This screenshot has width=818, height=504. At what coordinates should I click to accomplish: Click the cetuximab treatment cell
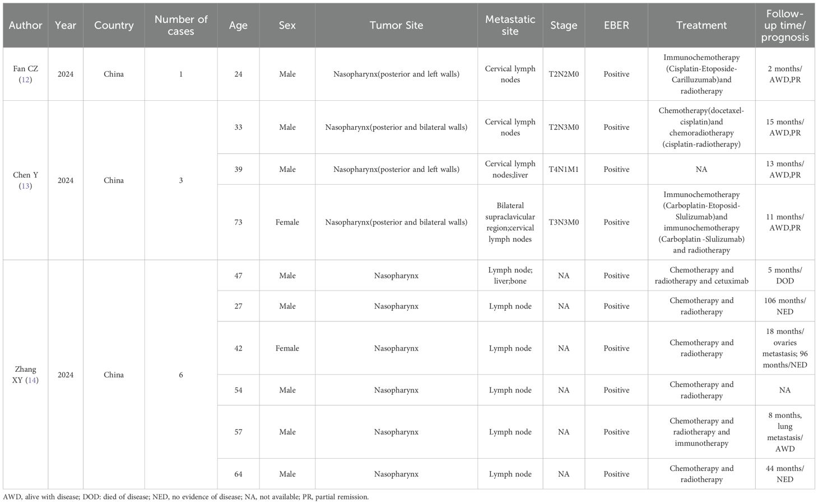pyautogui.click(x=701, y=276)
